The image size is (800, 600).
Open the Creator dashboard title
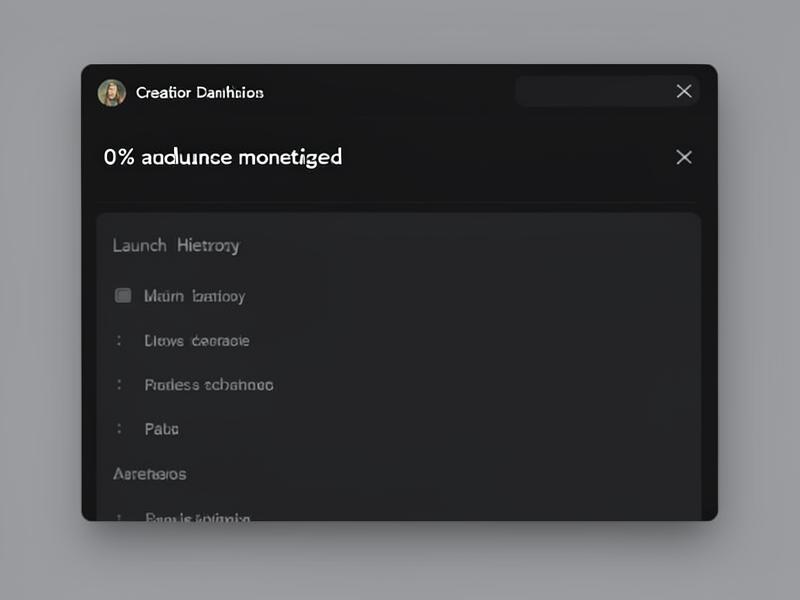pos(199,92)
